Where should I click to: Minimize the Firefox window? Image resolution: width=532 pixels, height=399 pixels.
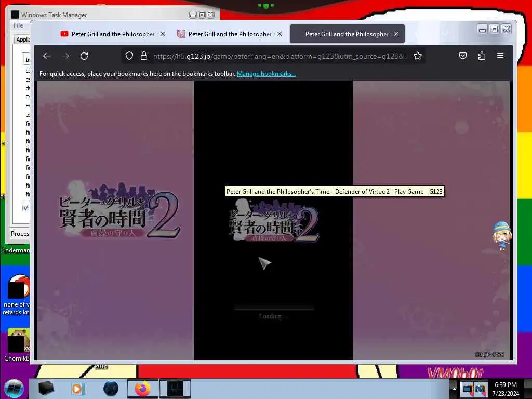(482, 30)
